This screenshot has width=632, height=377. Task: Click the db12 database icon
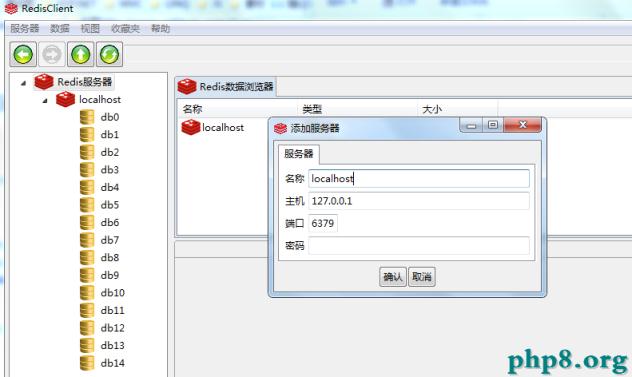(87, 328)
